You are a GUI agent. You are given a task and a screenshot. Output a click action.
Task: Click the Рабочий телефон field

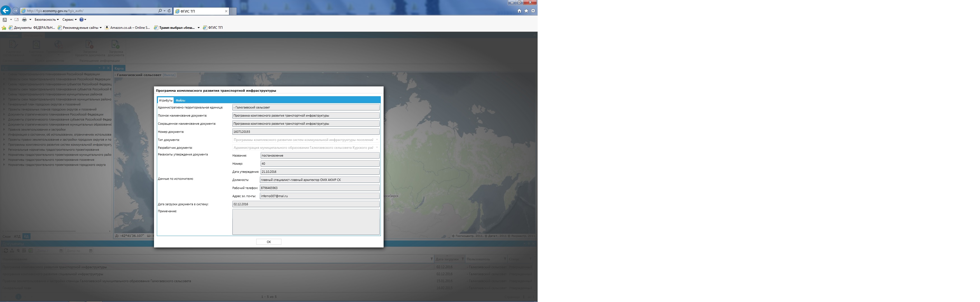coord(319,188)
